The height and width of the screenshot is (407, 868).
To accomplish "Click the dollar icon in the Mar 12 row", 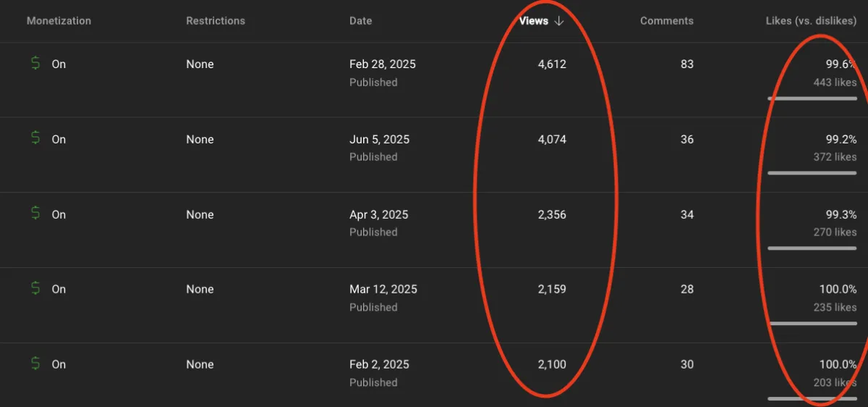I will click(35, 288).
